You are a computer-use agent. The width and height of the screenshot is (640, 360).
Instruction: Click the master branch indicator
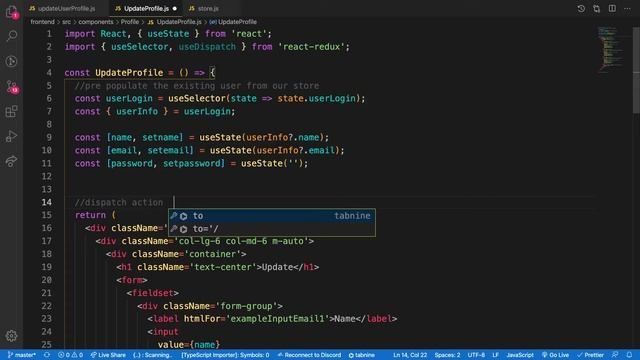click(22, 355)
